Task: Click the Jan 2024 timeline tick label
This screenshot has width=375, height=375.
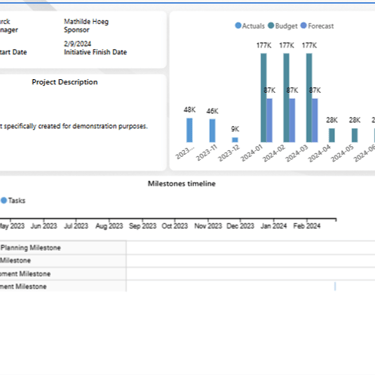Action: [x=274, y=226]
